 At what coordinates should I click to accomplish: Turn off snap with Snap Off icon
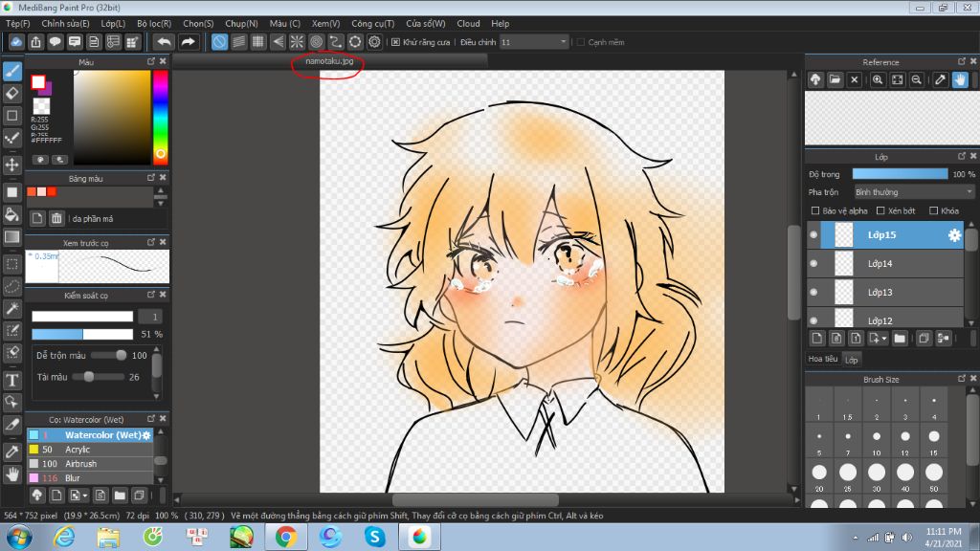pyautogui.click(x=219, y=42)
